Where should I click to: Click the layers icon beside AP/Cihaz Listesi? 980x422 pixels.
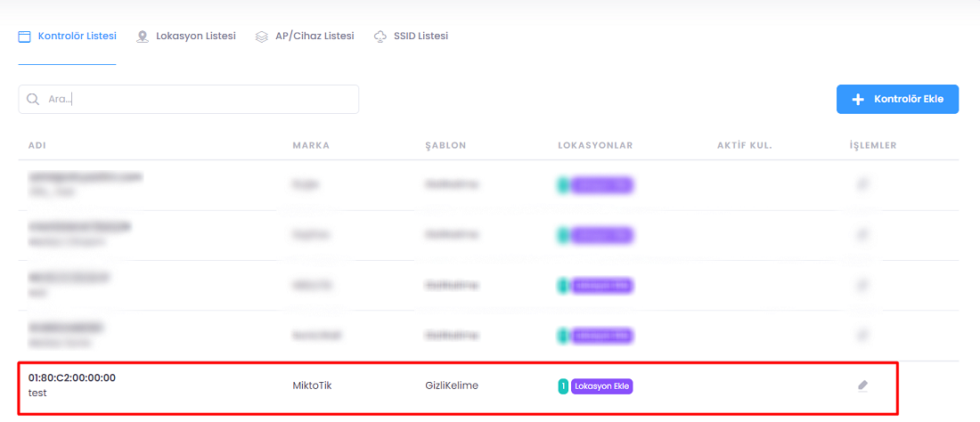pos(262,37)
